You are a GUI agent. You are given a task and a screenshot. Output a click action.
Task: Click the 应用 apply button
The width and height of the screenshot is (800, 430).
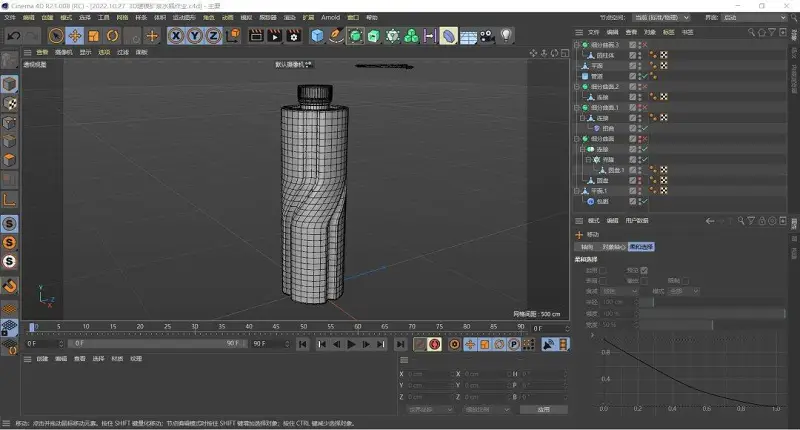543,410
